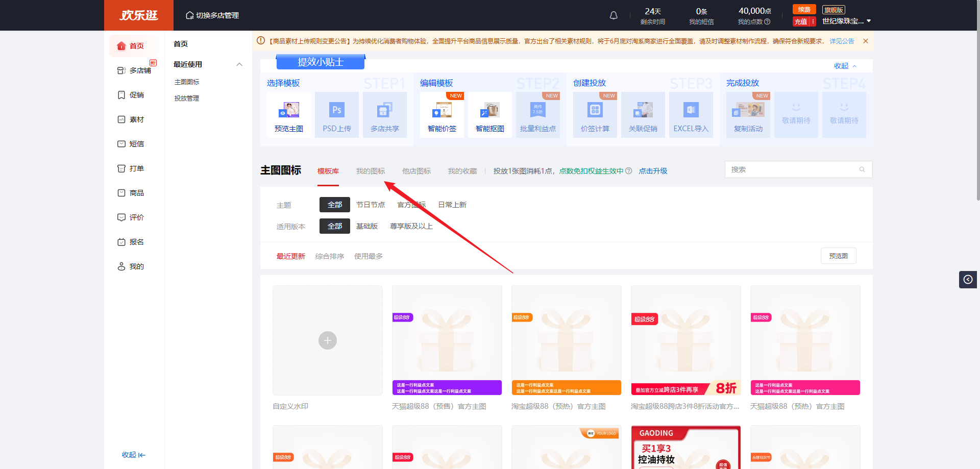The image size is (980, 469).
Task: Sort templates by 使用最多
Action: pos(369,256)
